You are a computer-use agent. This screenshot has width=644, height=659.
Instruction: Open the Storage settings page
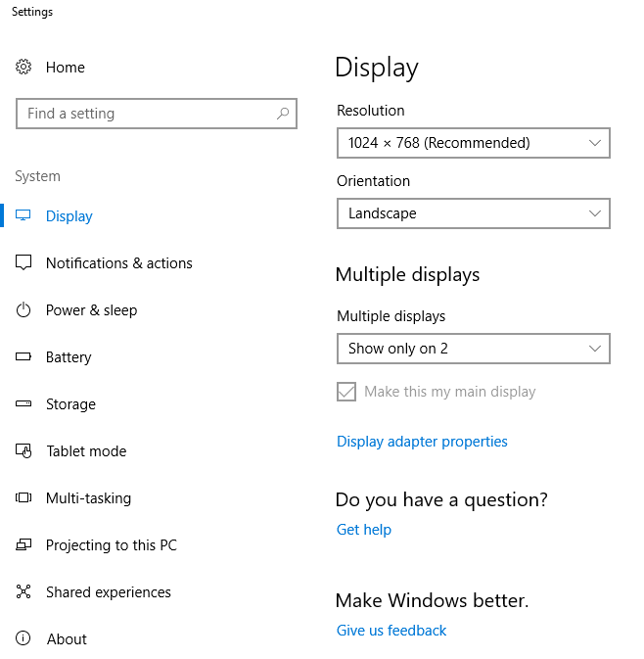click(70, 404)
